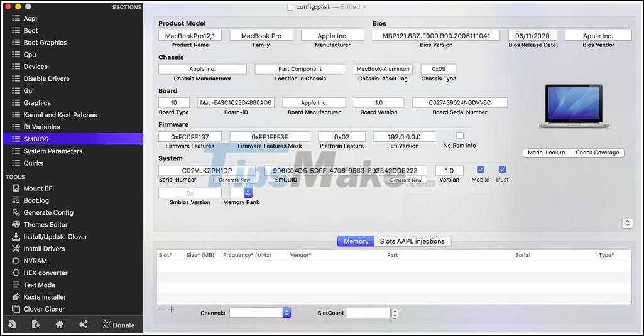
Task: Click the Mount EFI disk icon
Action: [16, 188]
